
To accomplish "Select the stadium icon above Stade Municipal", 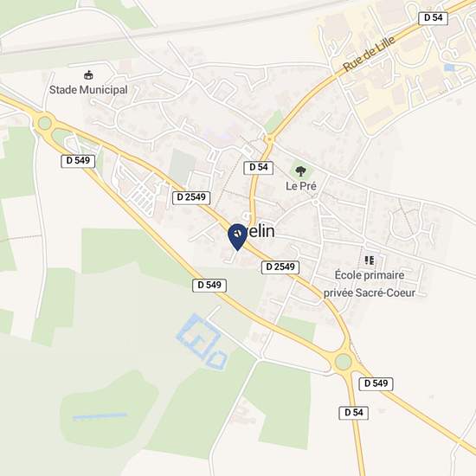I will point(88,75).
